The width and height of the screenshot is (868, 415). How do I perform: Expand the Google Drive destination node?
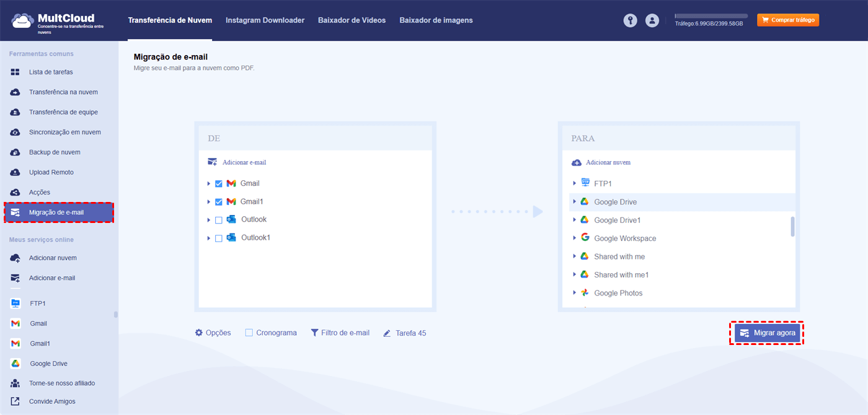click(x=575, y=202)
